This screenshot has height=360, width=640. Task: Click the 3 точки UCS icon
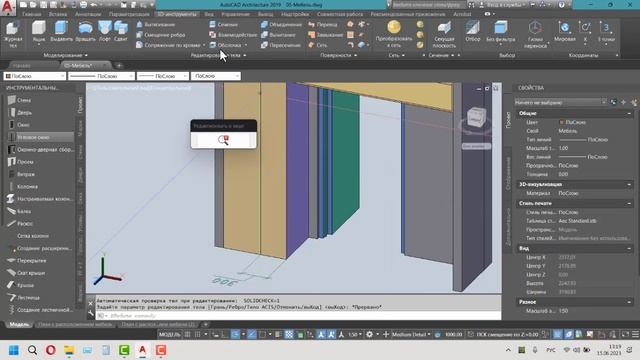tap(606, 31)
